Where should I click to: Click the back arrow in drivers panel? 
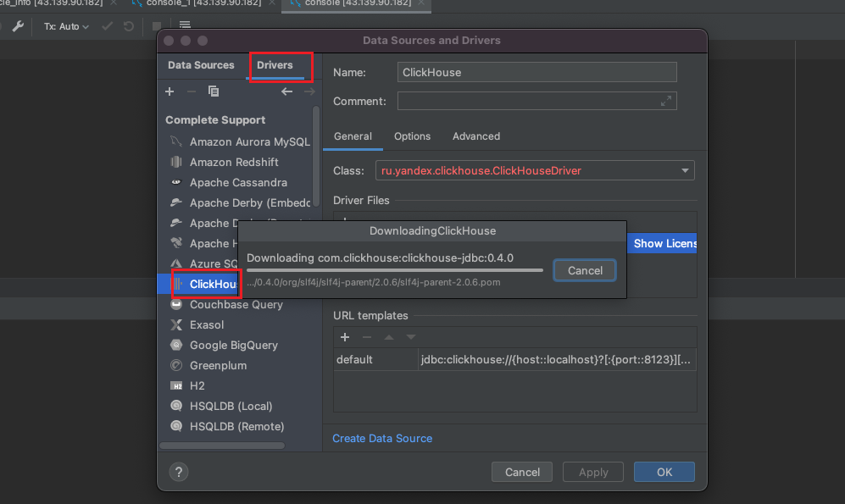click(286, 91)
